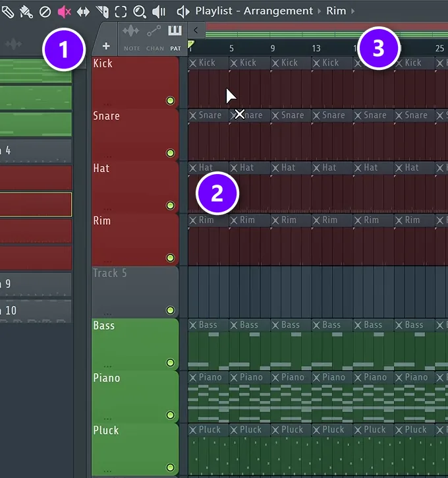Mute the Bass track with its green light
Image resolution: width=448 pixels, height=478 pixels.
(170, 363)
